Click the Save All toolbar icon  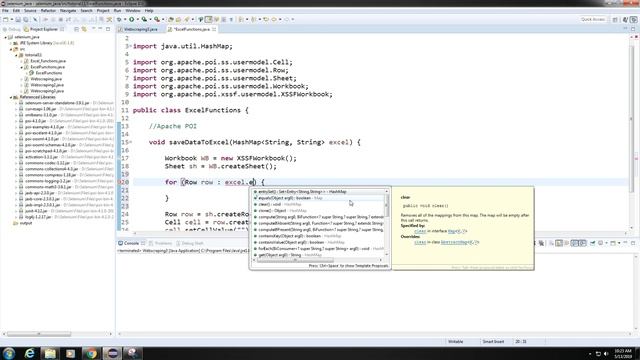tap(26, 20)
